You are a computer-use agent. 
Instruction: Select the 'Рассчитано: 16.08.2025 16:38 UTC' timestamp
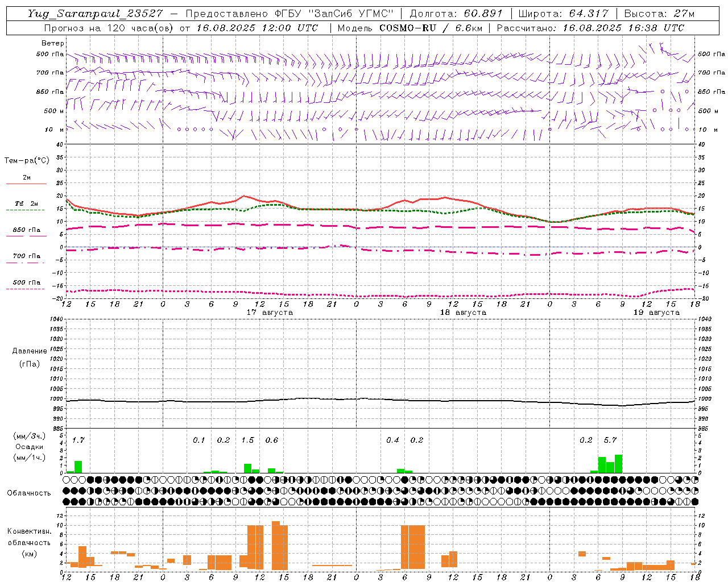pos(590,28)
